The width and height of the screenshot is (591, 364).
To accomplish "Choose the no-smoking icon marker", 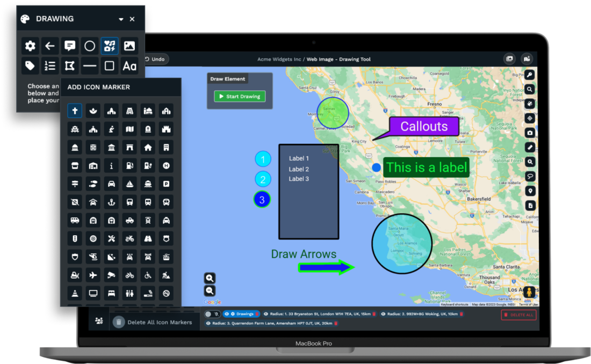I will click(166, 293).
